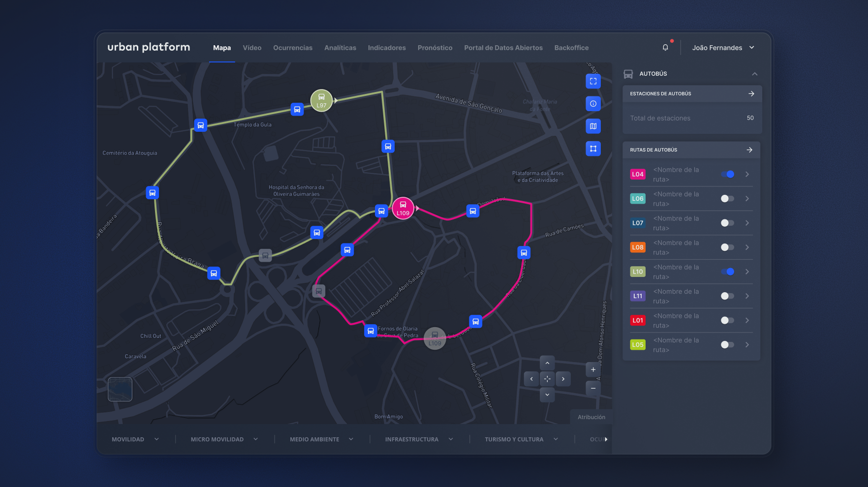The height and width of the screenshot is (487, 868).
Task: Click the green L97 bus marker
Action: (x=321, y=101)
